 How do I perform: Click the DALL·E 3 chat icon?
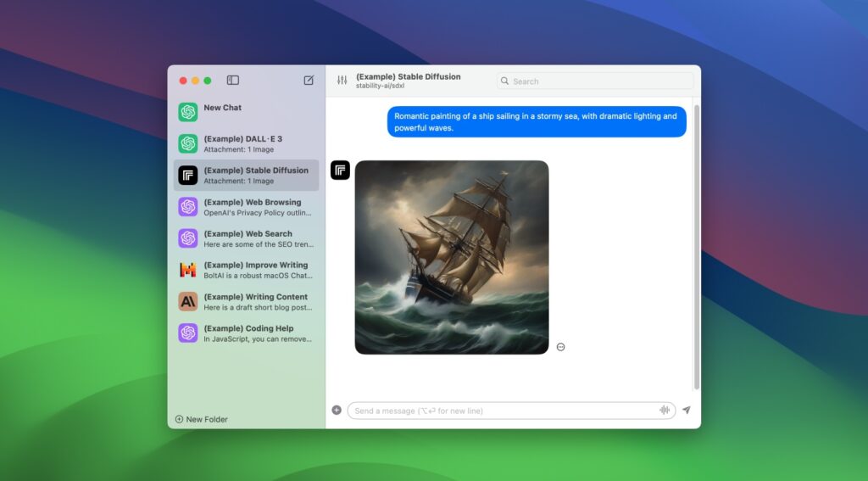[188, 143]
